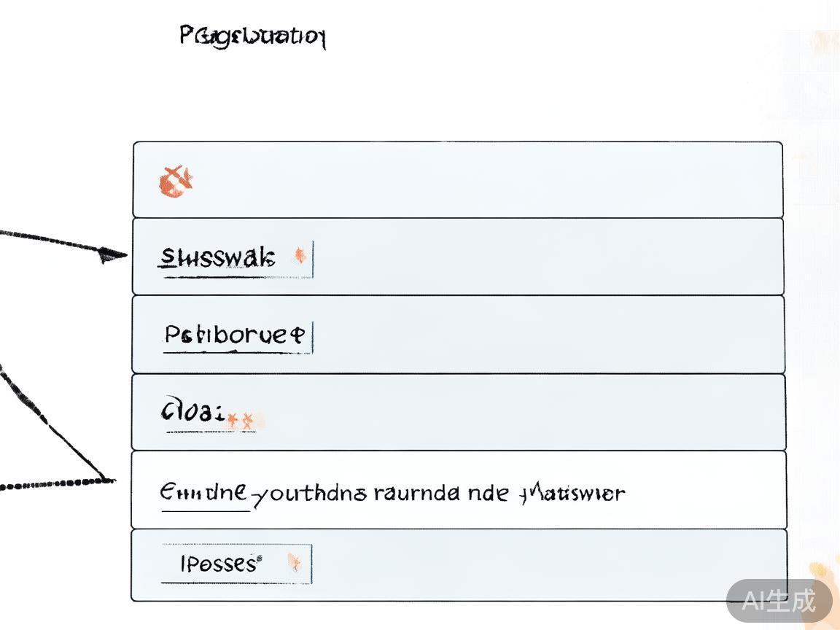This screenshot has width=840, height=630.
Task: Click the orange icon beside Slusswak
Action: click(x=299, y=256)
